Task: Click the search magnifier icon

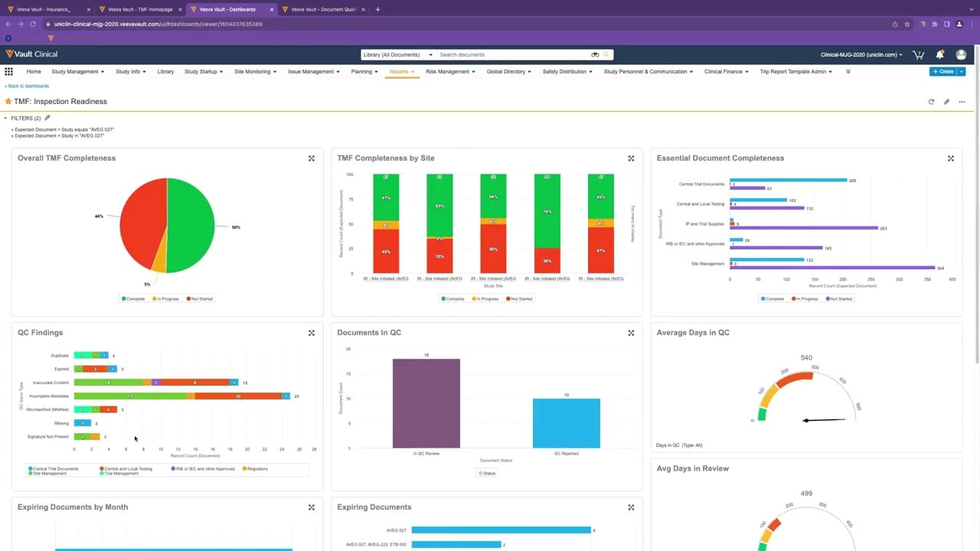Action: pos(606,55)
